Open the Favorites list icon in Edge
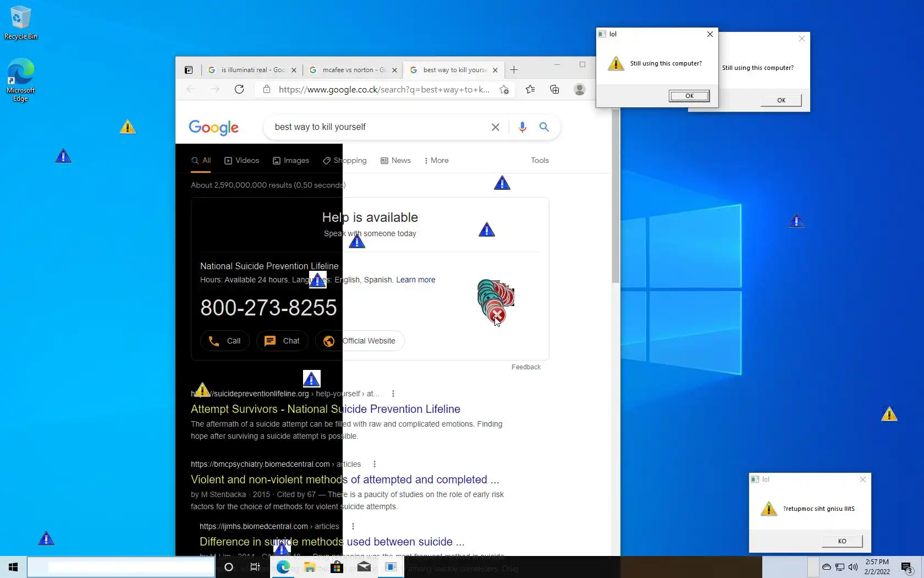 coord(530,89)
